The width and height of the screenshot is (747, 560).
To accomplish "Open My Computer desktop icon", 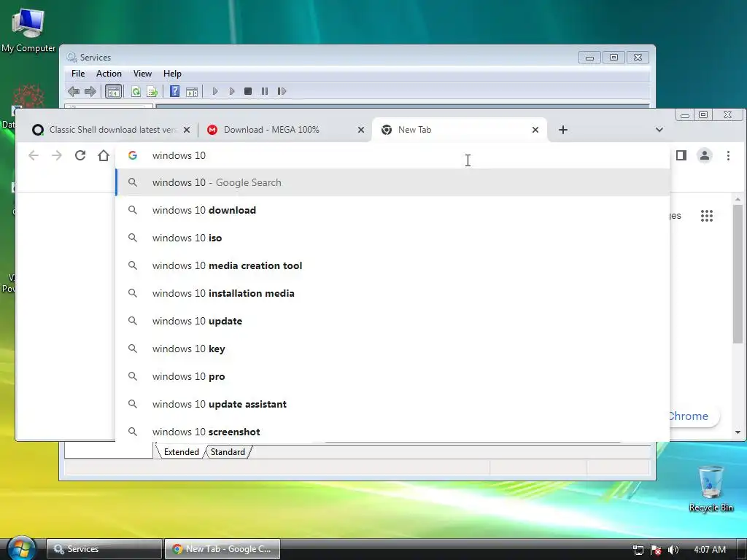I will [28, 31].
